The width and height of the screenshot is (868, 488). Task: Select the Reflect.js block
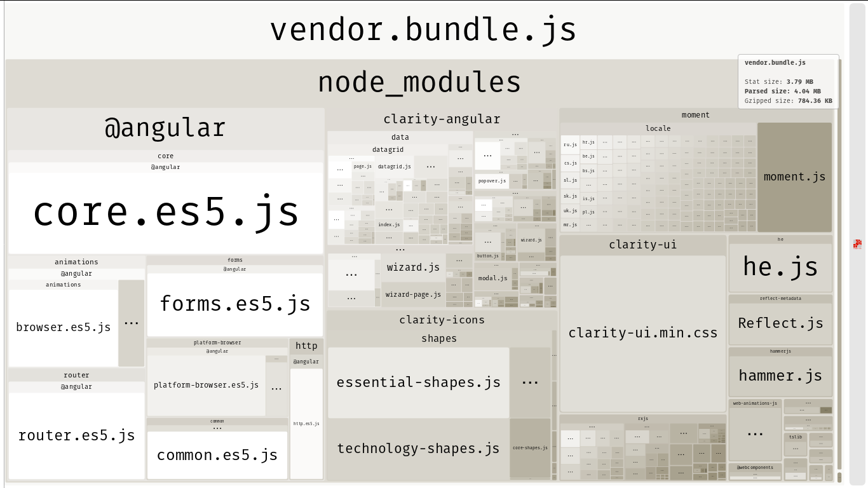780,323
